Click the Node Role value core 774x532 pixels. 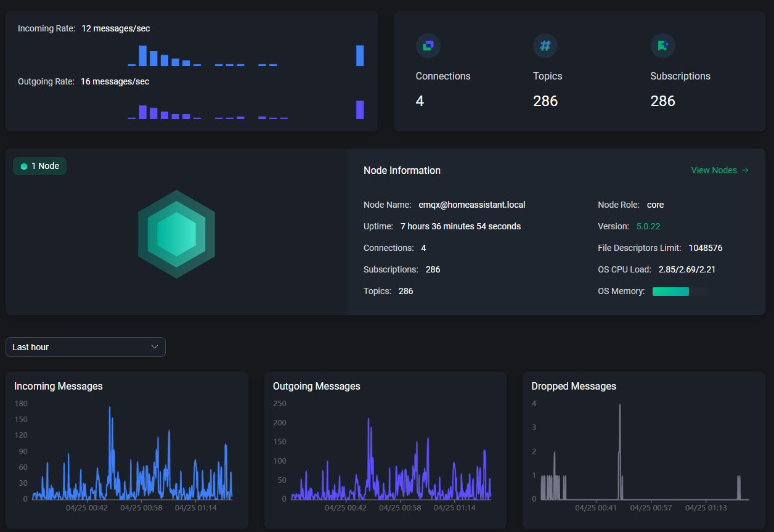656,205
